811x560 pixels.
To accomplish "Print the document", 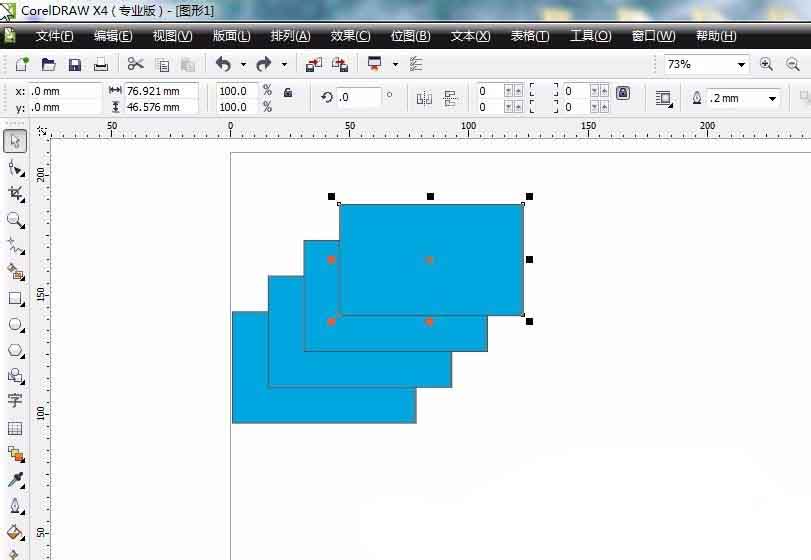I will [x=101, y=64].
